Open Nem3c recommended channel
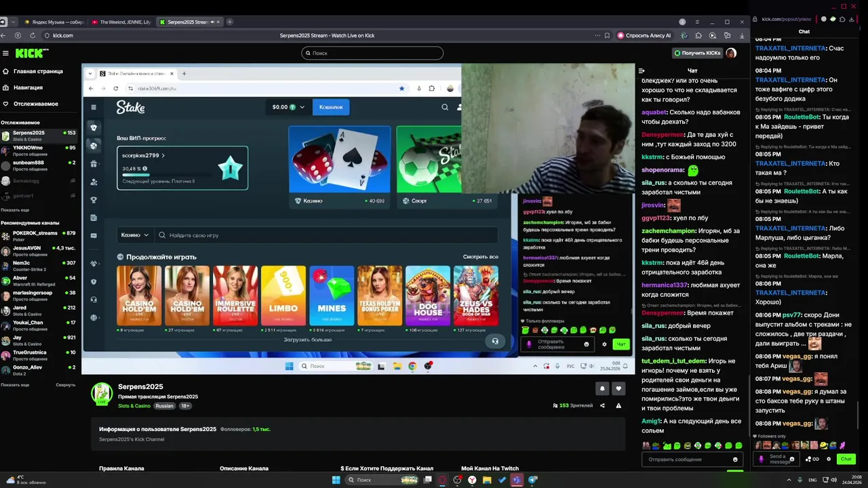Viewport: 868px width, 488px height. click(39, 266)
